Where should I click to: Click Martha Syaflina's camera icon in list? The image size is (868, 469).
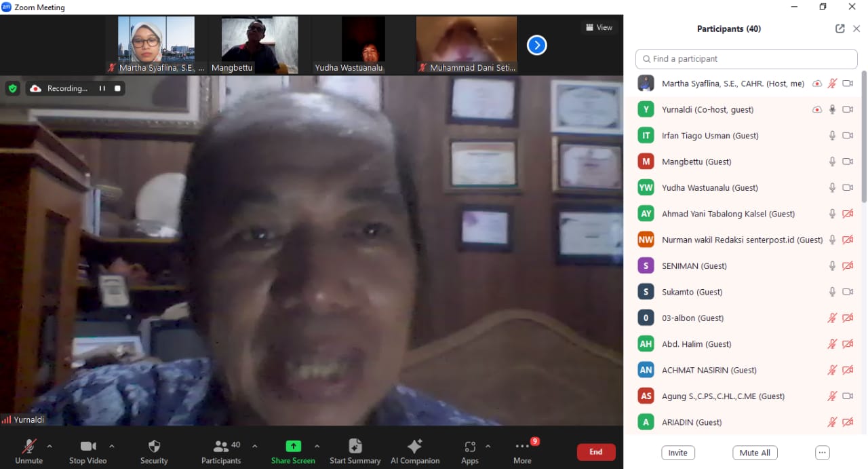848,83
